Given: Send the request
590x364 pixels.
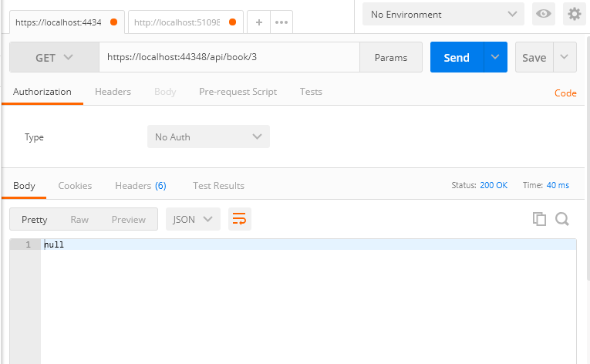Looking at the screenshot, I should point(457,57).
